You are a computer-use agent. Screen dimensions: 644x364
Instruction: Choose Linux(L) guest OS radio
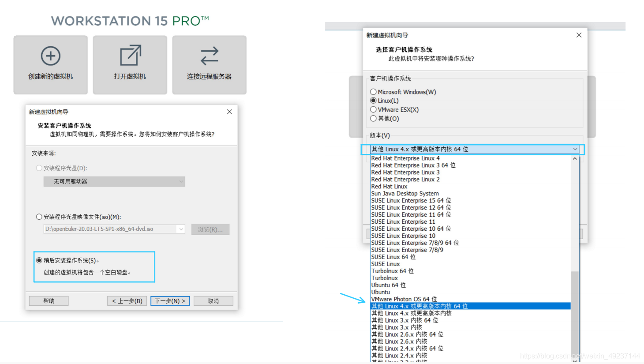pyautogui.click(x=373, y=101)
